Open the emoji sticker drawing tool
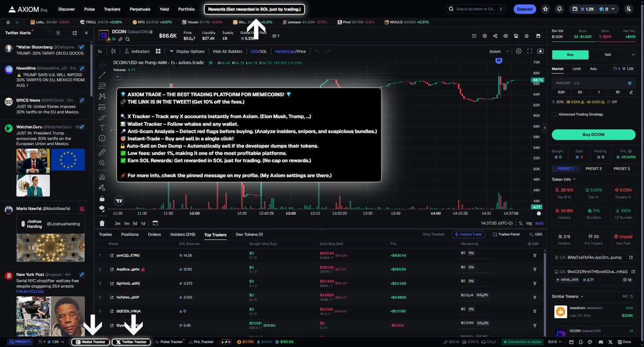The image size is (644, 347). point(102,139)
